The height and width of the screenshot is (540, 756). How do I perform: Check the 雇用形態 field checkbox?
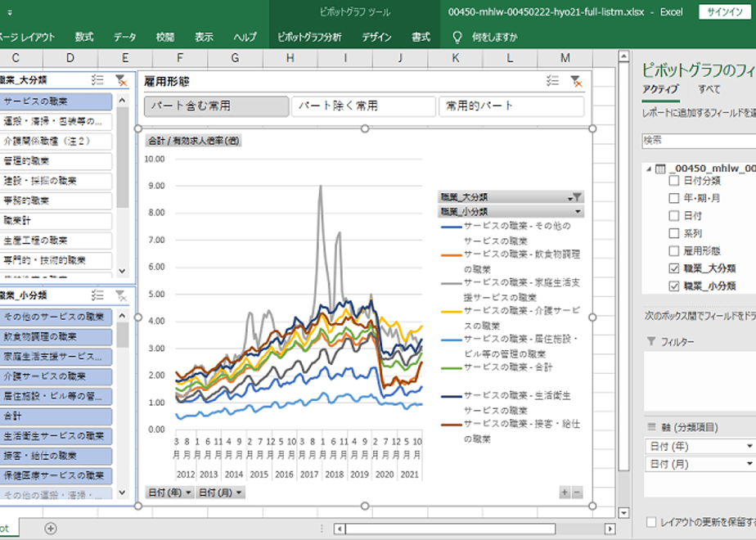coord(674,250)
